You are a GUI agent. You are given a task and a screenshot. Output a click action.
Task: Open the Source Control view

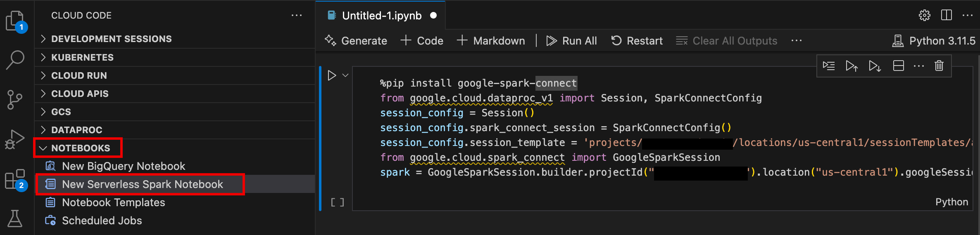click(15, 99)
